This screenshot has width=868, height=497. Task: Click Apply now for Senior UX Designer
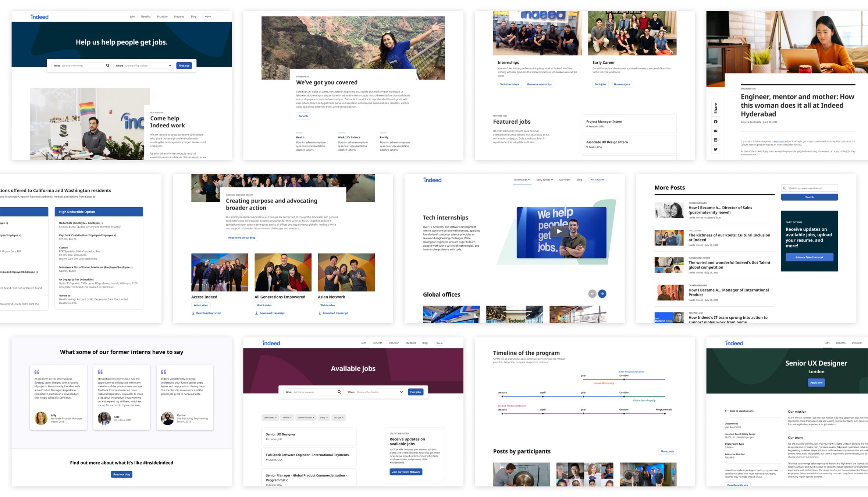(x=816, y=383)
